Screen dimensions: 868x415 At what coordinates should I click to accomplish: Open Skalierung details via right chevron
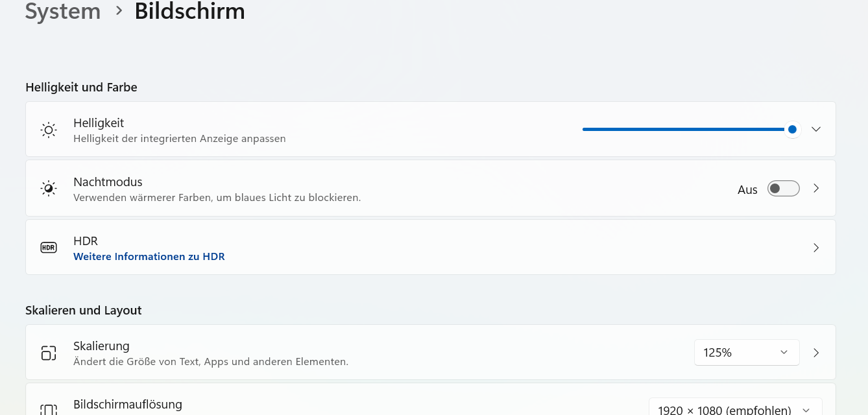(x=816, y=353)
